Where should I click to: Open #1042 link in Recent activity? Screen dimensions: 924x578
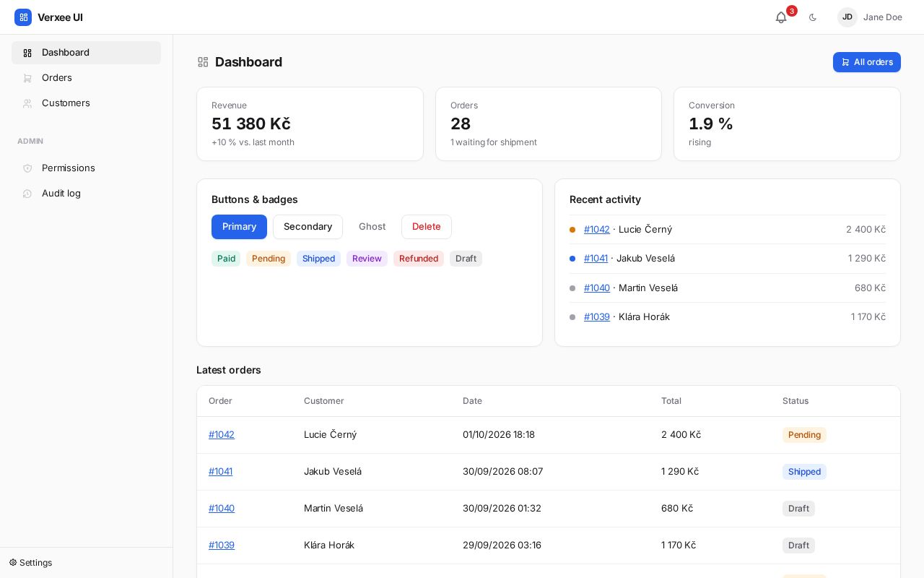pos(597,230)
